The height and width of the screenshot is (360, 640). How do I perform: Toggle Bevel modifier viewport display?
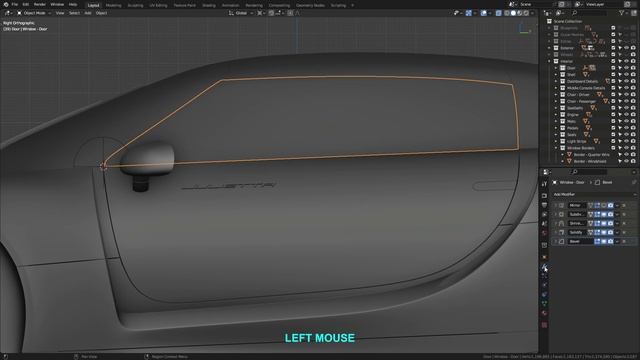(x=604, y=241)
